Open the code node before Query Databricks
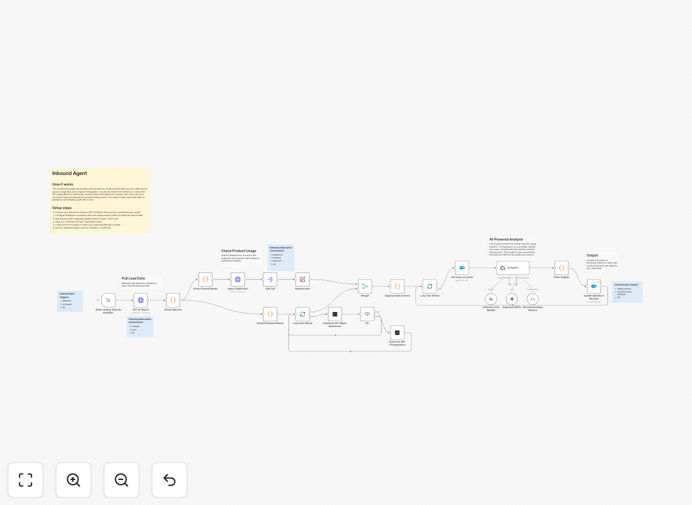Screen dimensions: 692x505 pyautogui.click(x=205, y=279)
